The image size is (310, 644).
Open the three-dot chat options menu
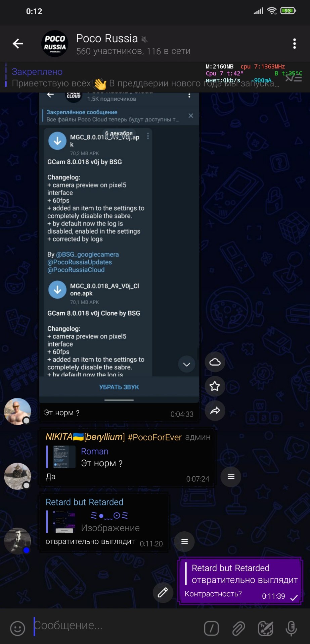pos(295,44)
